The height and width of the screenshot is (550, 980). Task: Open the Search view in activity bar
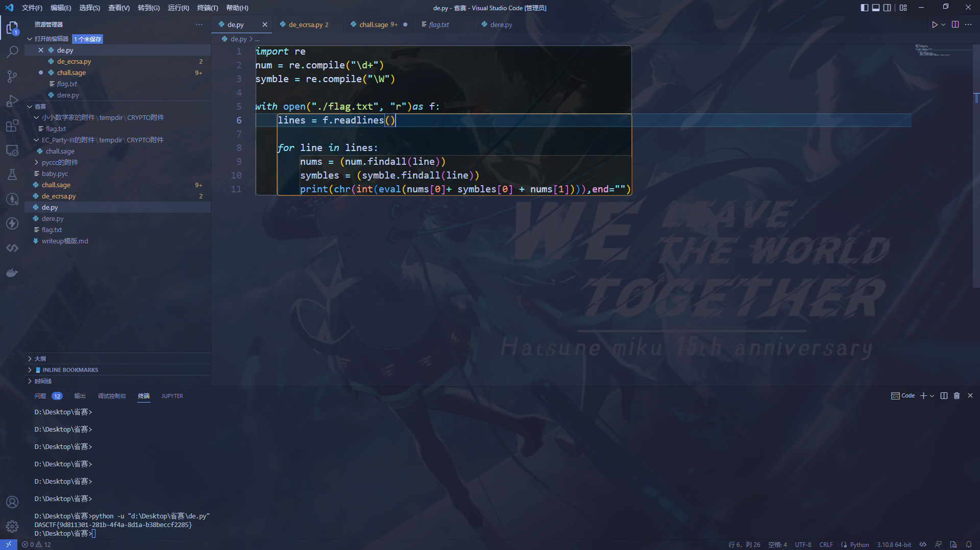[12, 52]
